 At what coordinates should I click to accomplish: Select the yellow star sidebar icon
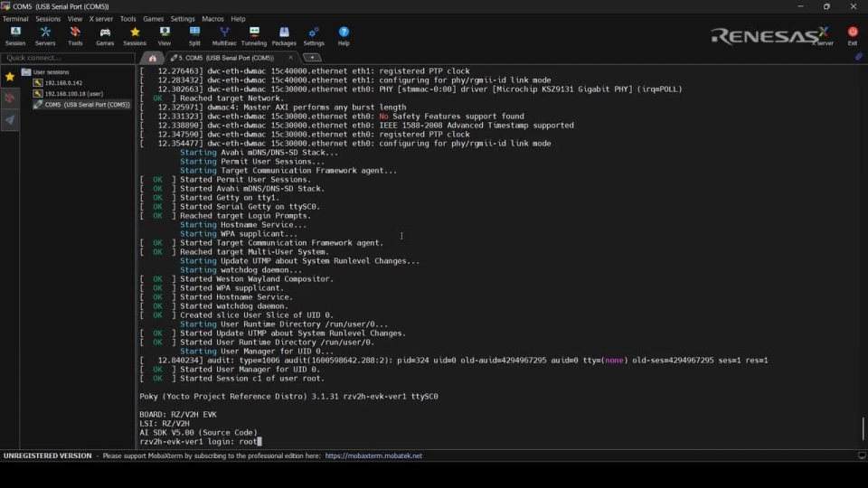[10, 77]
